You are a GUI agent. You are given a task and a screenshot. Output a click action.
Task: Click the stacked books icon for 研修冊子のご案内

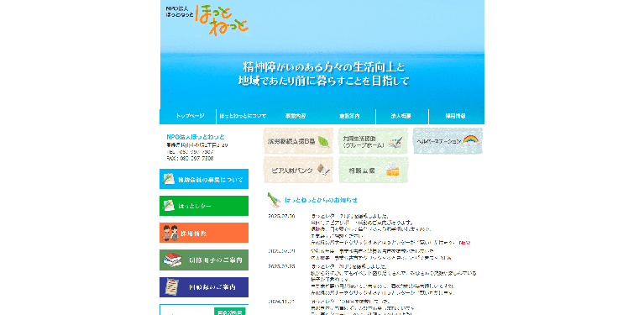[x=172, y=260]
